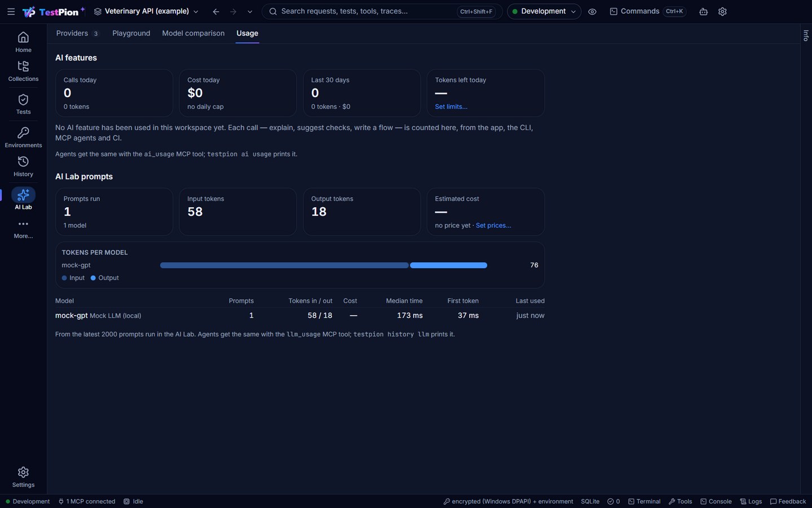The image size is (812, 508).
Task: Click the Model column header
Action: 64,301
